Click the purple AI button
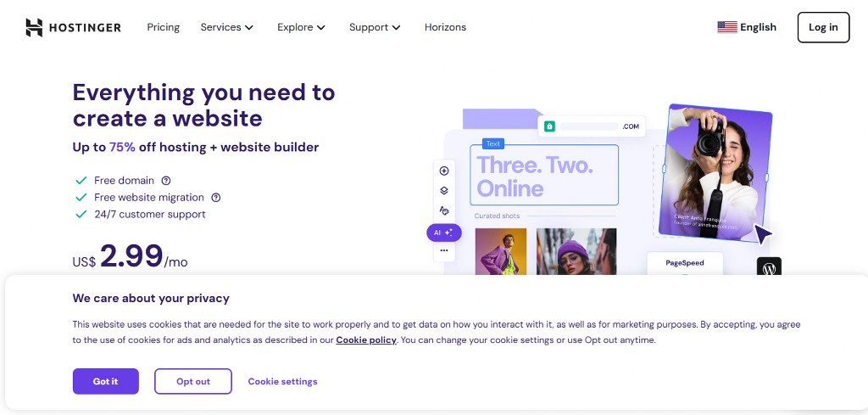 pos(444,233)
